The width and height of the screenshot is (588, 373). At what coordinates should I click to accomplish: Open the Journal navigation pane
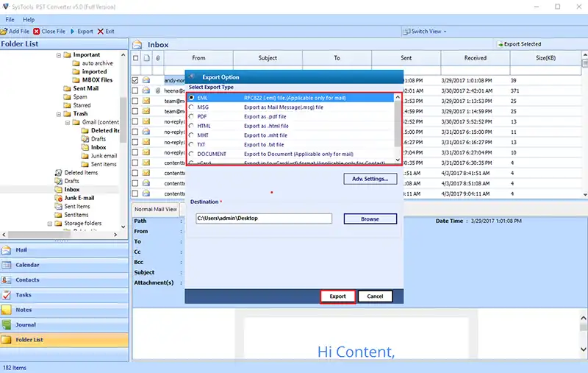pyautogui.click(x=64, y=325)
